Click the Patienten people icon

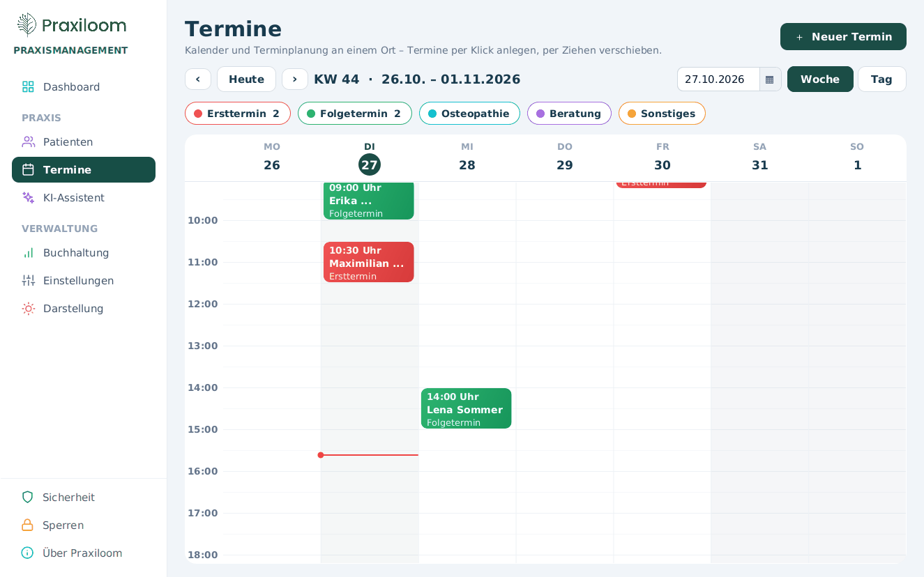28,141
